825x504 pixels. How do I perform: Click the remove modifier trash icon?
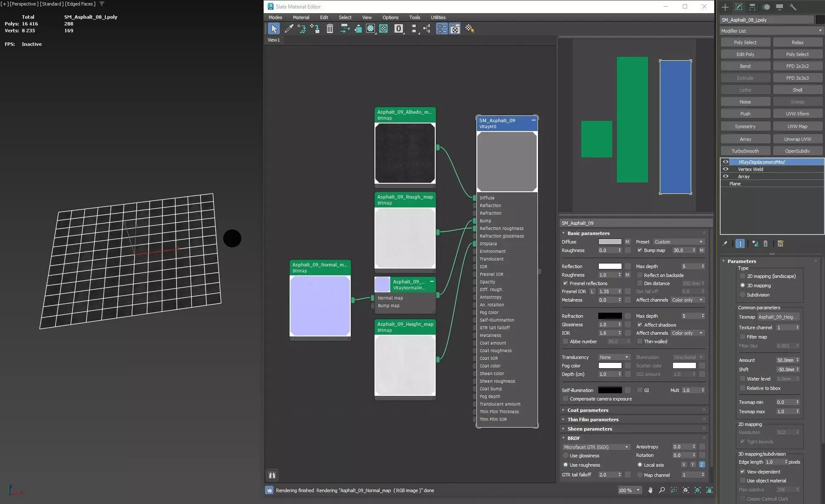[766, 244]
